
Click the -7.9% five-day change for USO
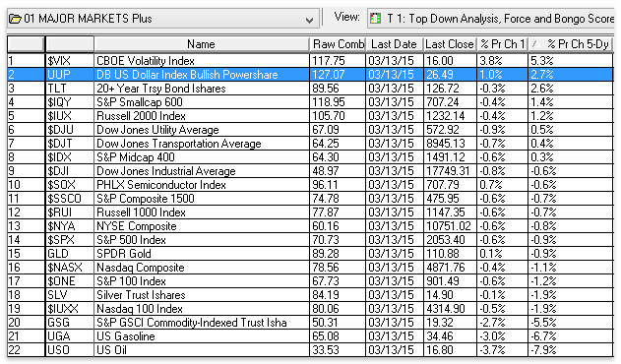point(543,350)
